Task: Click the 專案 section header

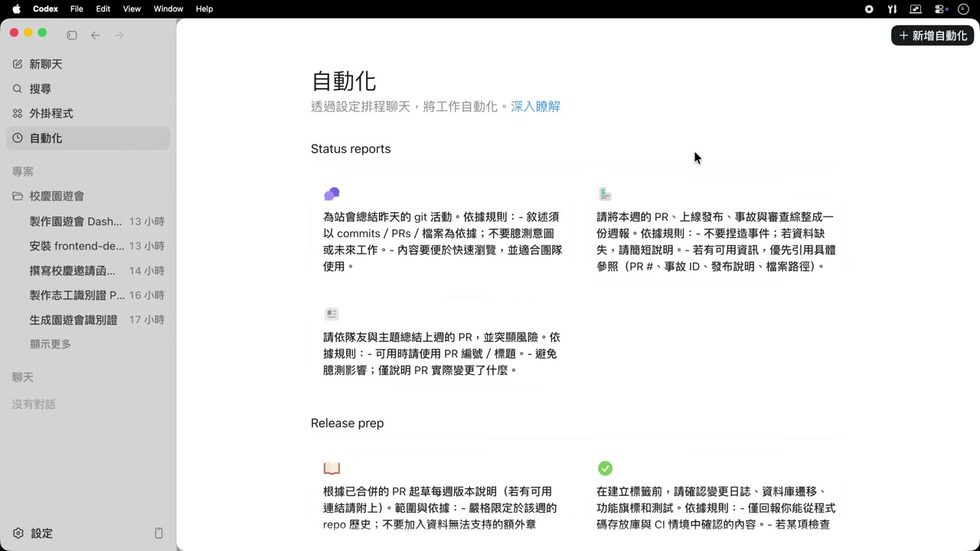Action: (x=23, y=172)
